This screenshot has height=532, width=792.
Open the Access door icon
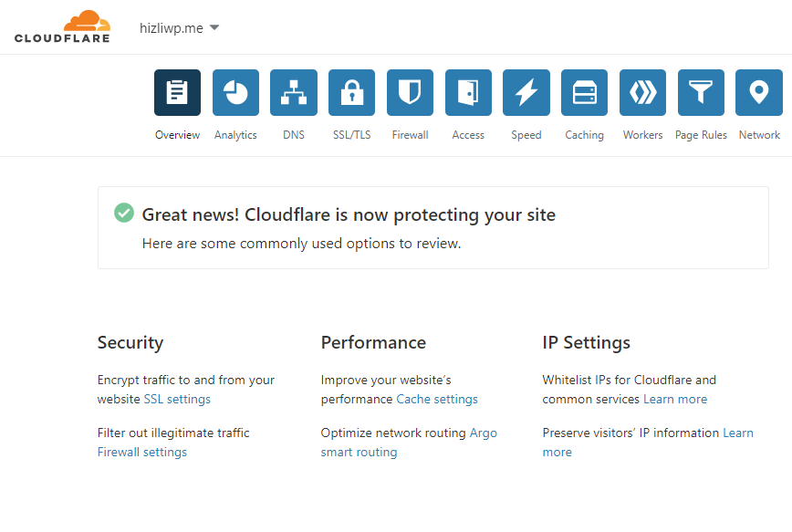(468, 92)
